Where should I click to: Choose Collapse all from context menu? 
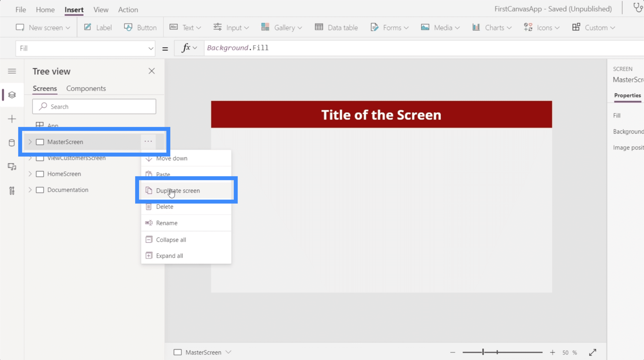click(186, 240)
